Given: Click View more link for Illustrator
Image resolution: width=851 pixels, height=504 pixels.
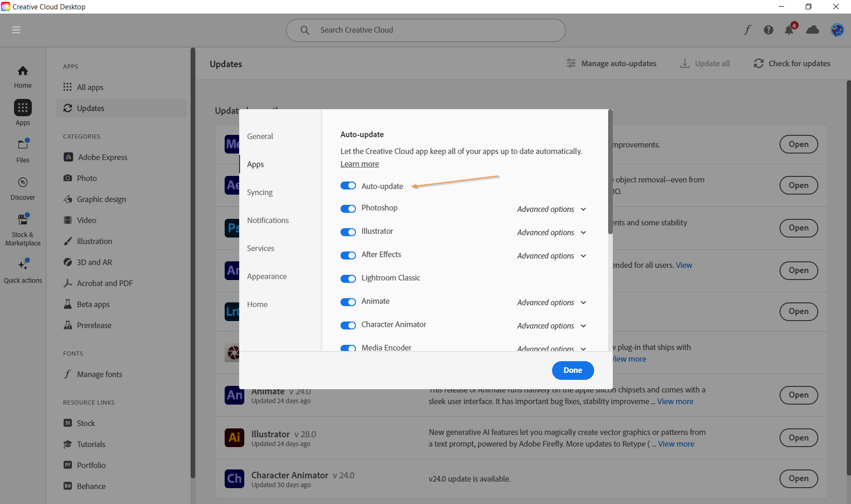Looking at the screenshot, I should click(676, 444).
